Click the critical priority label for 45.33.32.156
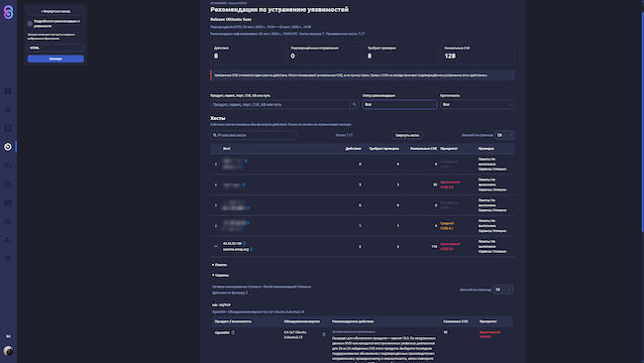The height and width of the screenshot is (363, 644). [450, 246]
